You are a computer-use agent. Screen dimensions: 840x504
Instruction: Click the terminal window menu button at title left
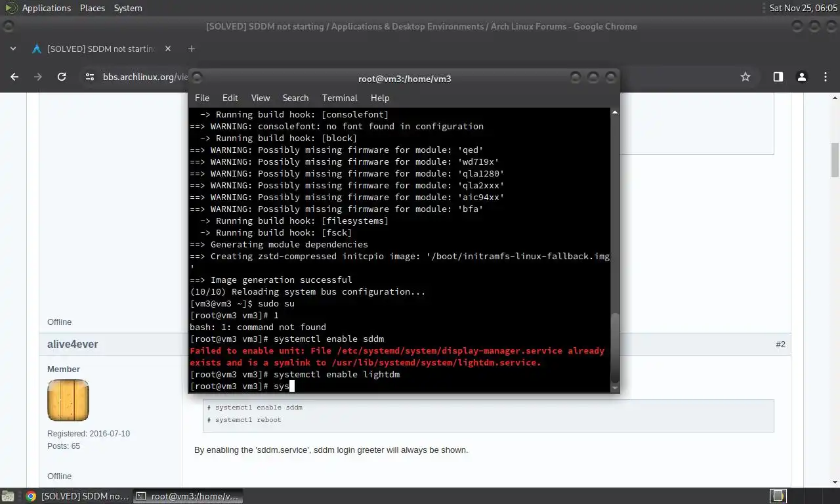tap(197, 77)
